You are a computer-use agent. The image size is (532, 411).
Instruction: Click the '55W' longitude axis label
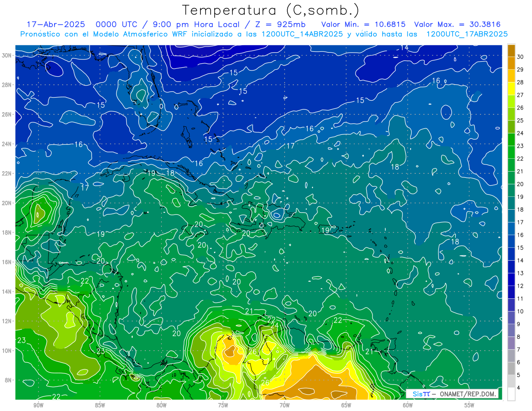469,405
